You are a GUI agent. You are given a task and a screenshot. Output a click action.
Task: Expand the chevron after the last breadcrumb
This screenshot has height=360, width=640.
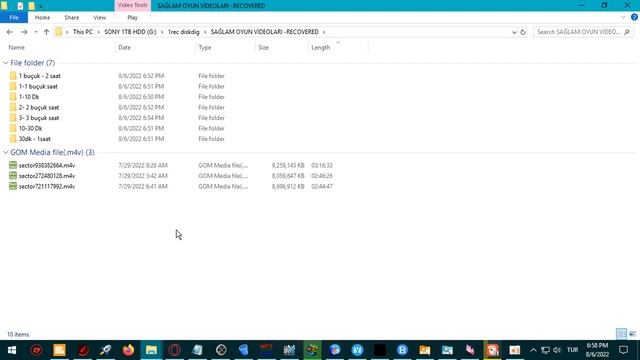(324, 32)
